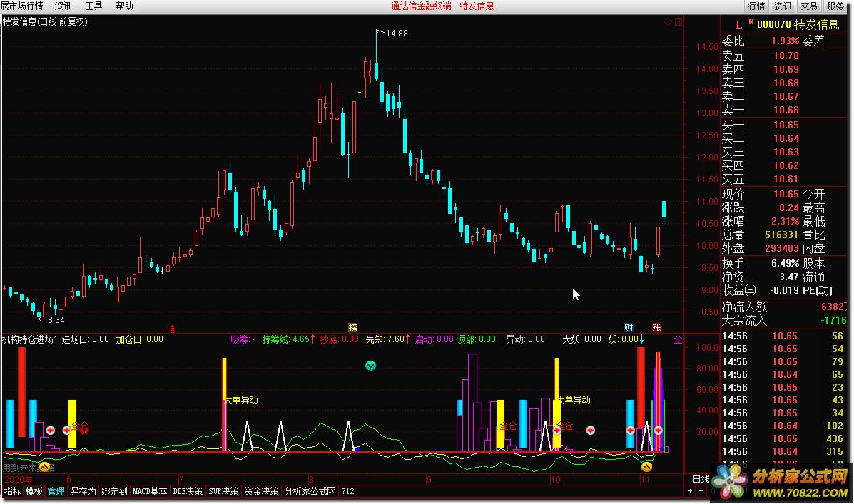This screenshot has width=854, height=504.
Task: Click the 绑定到 tab
Action: (114, 491)
